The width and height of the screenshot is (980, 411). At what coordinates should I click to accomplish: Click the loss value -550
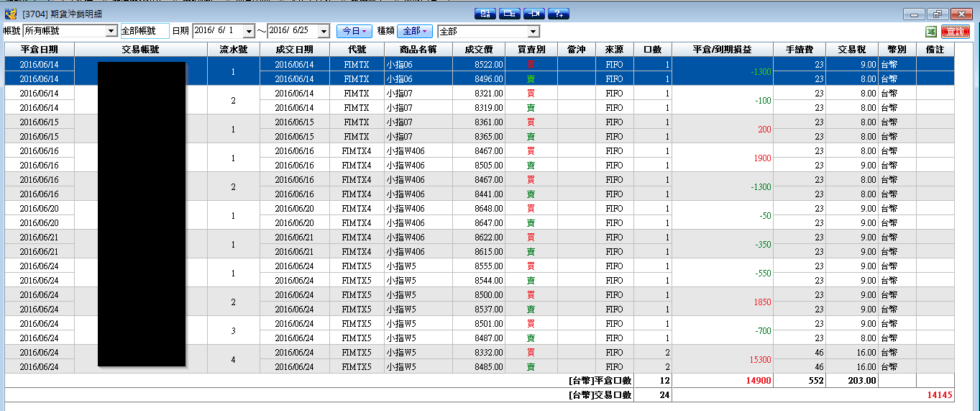pos(762,273)
